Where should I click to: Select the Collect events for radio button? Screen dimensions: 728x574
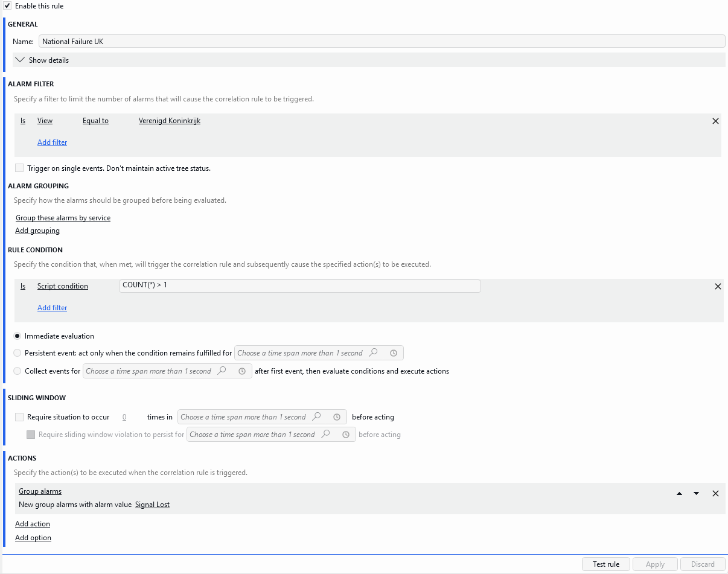tap(18, 371)
